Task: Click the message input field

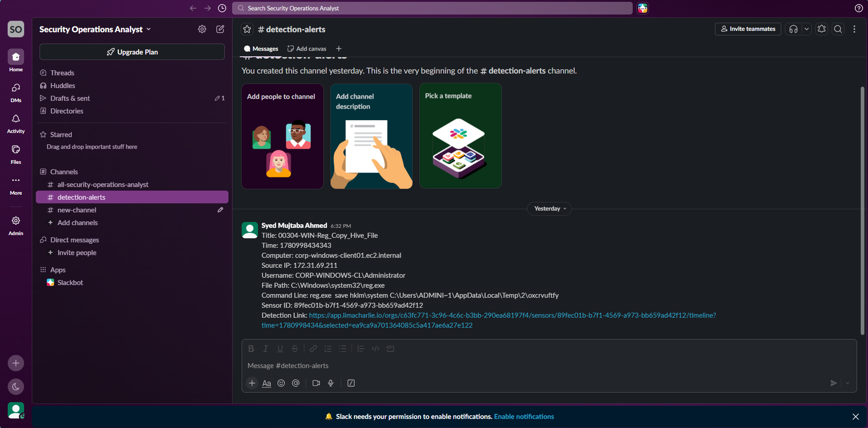Action: click(549, 366)
